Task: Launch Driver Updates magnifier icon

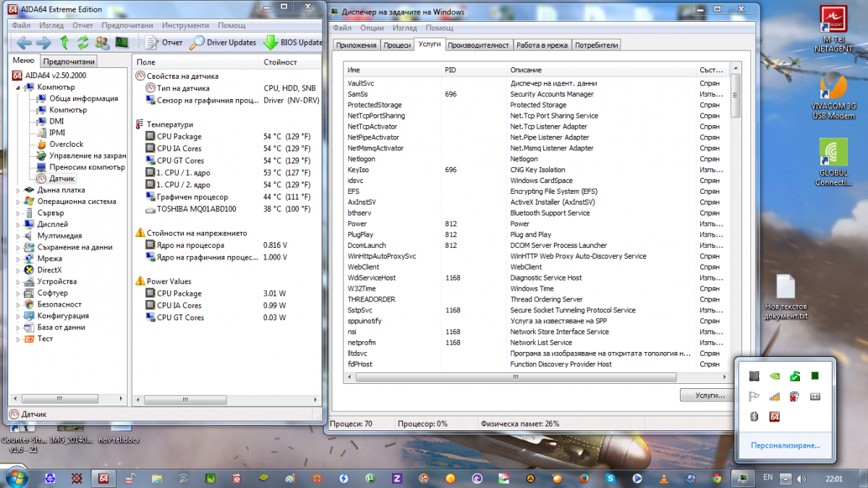Action: click(197, 42)
